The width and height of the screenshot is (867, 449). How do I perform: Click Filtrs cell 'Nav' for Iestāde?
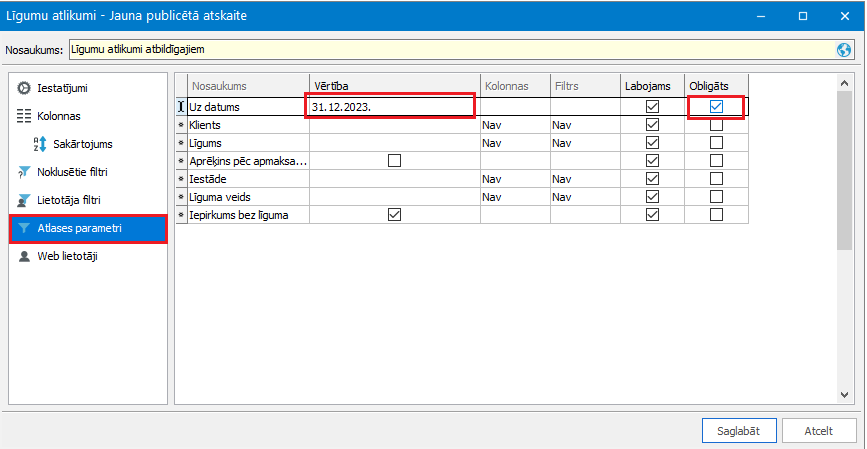585,179
